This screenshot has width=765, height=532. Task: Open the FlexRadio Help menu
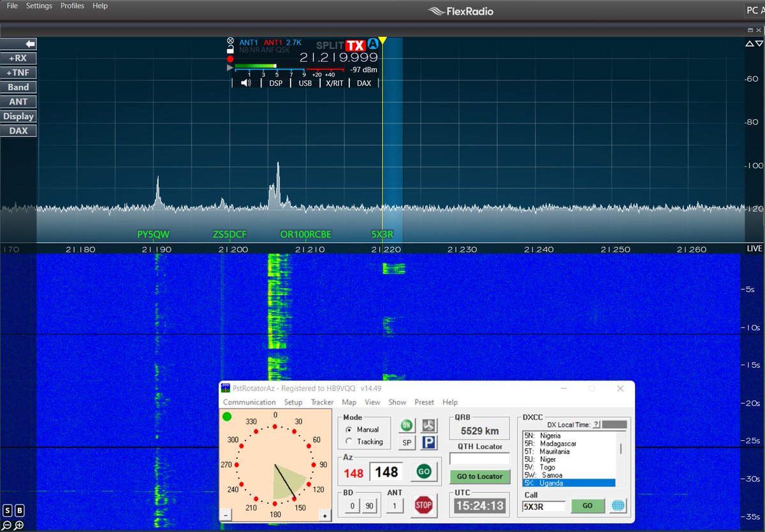[100, 6]
